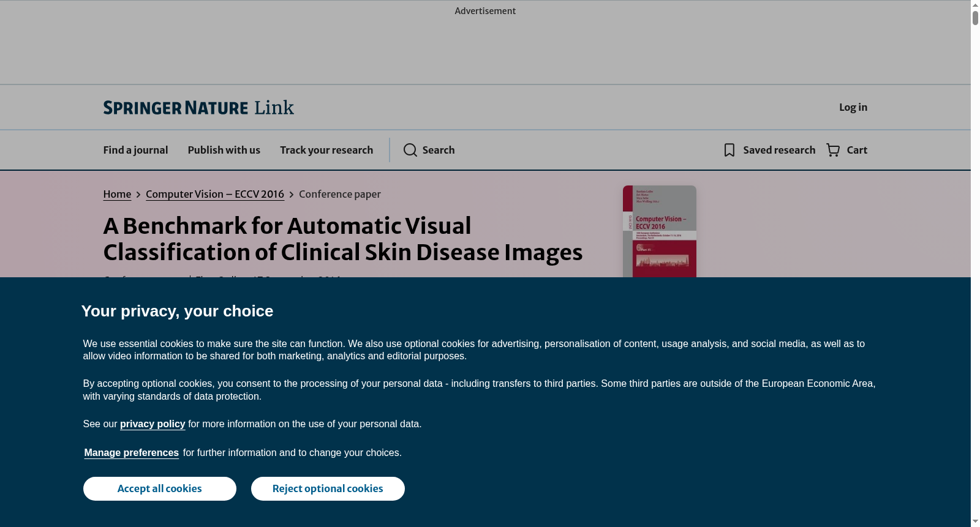The width and height of the screenshot is (980, 527).
Task: Click the paper title heading
Action: click(x=343, y=239)
